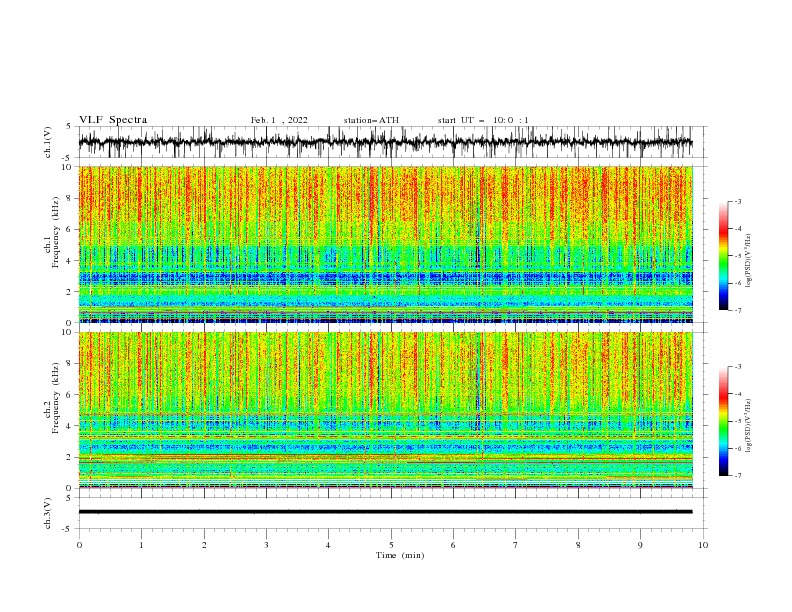Click the time axis tick label "8"
792x612 pixels.
pos(578,545)
